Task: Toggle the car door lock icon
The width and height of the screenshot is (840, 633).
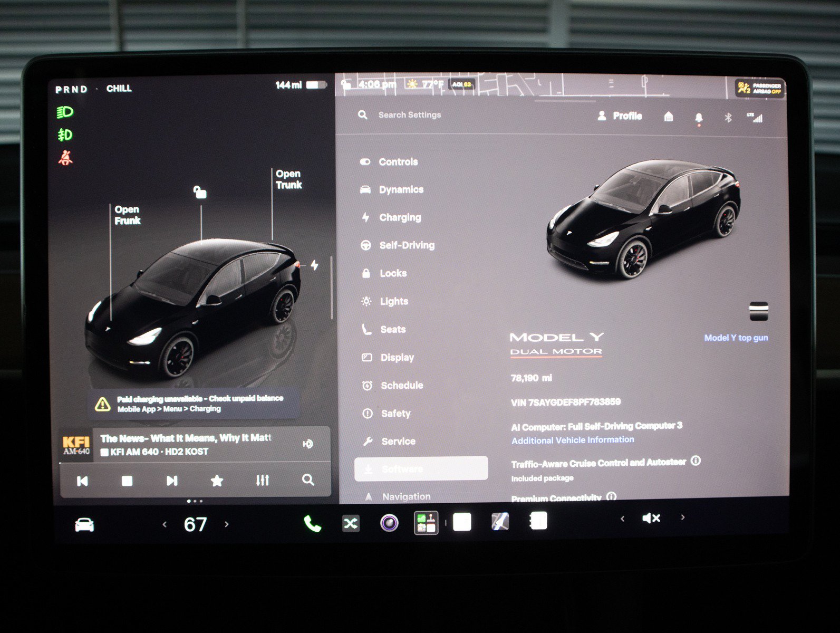Action: pos(200,192)
